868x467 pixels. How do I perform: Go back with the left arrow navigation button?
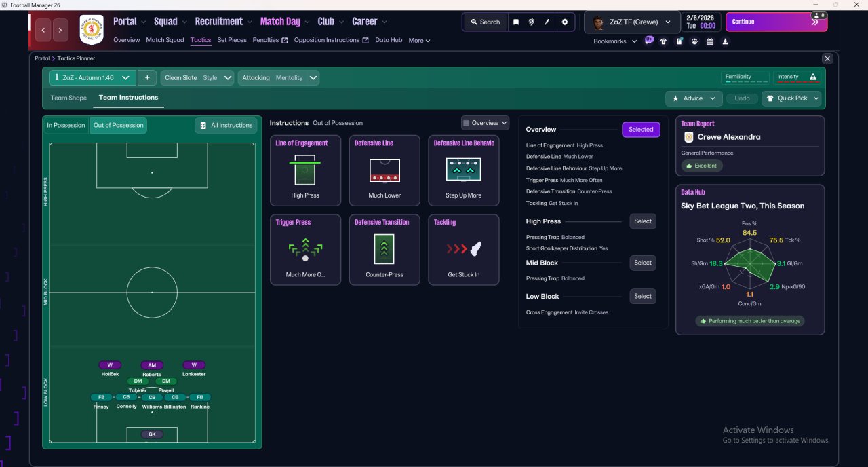point(44,30)
